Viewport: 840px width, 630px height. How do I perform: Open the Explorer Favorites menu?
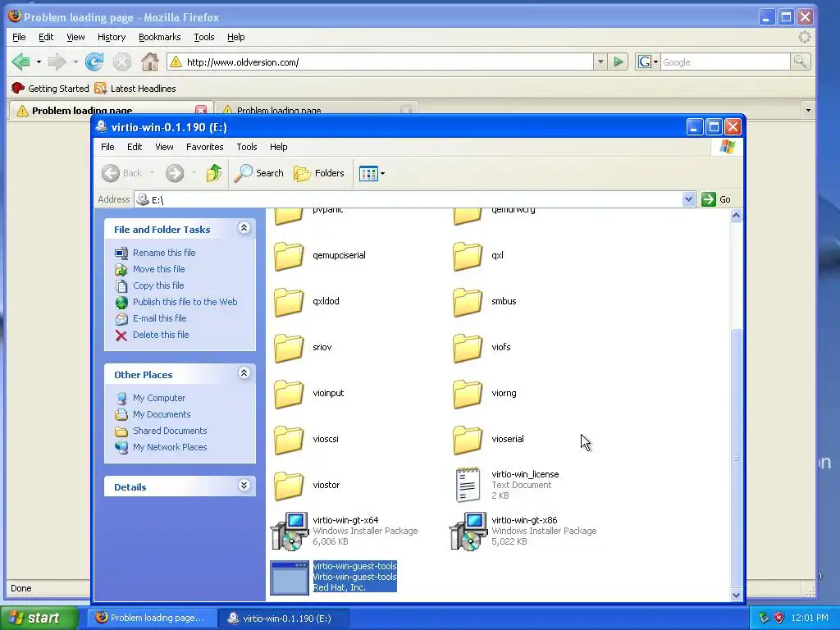tap(204, 147)
